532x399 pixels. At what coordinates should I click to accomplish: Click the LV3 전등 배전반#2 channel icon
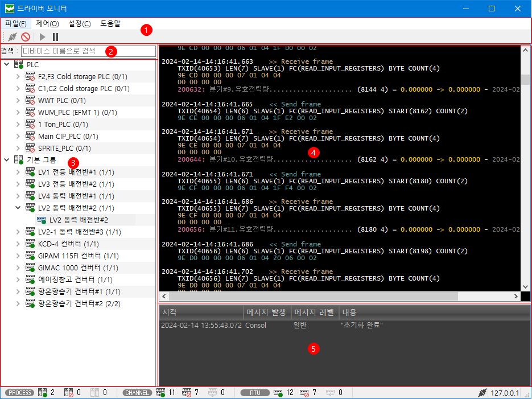(x=30, y=184)
